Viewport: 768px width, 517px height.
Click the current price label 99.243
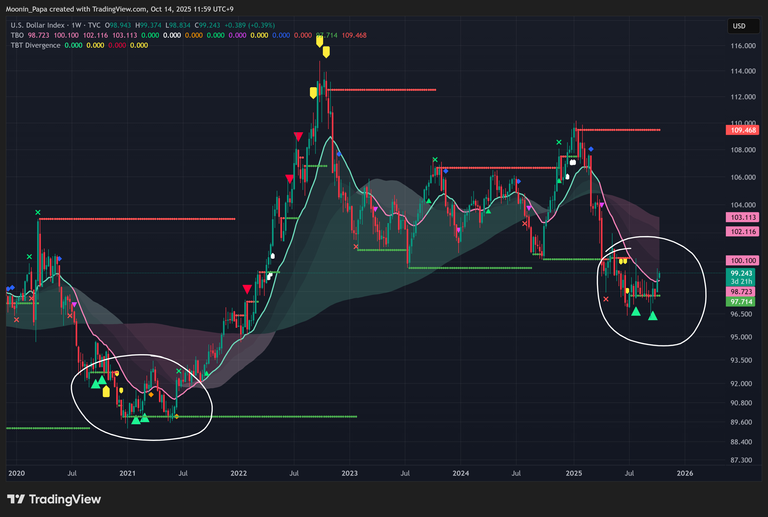point(742,272)
